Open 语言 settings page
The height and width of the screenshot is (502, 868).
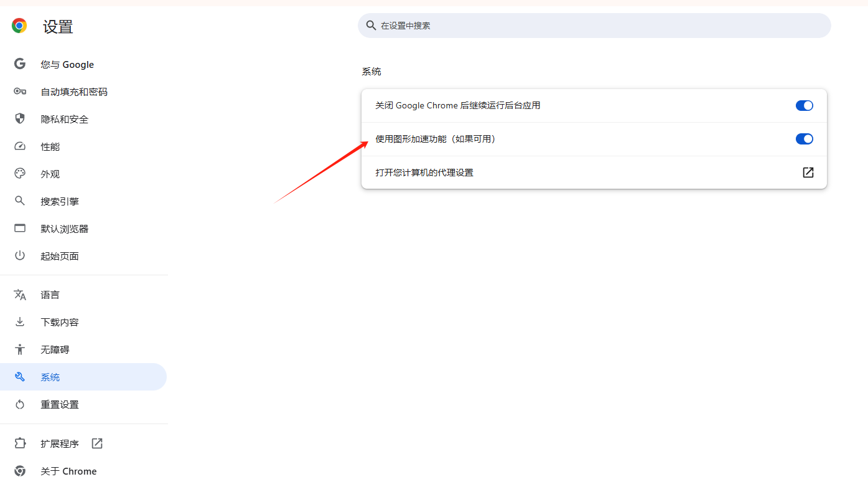[x=83, y=295]
